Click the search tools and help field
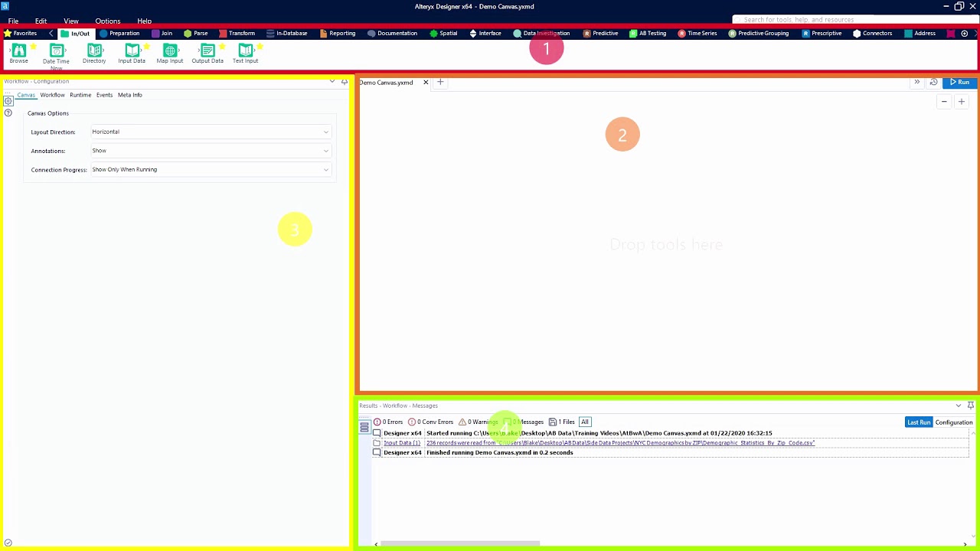The height and width of the screenshot is (551, 980). tap(854, 20)
